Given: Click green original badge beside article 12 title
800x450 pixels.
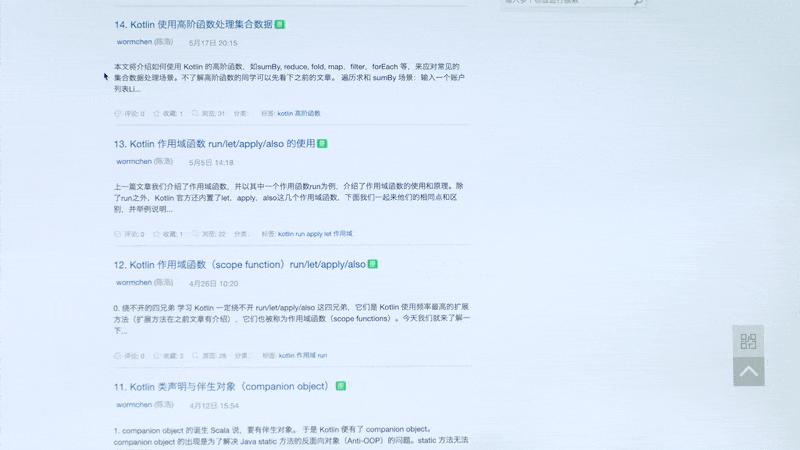Looking at the screenshot, I should (373, 264).
